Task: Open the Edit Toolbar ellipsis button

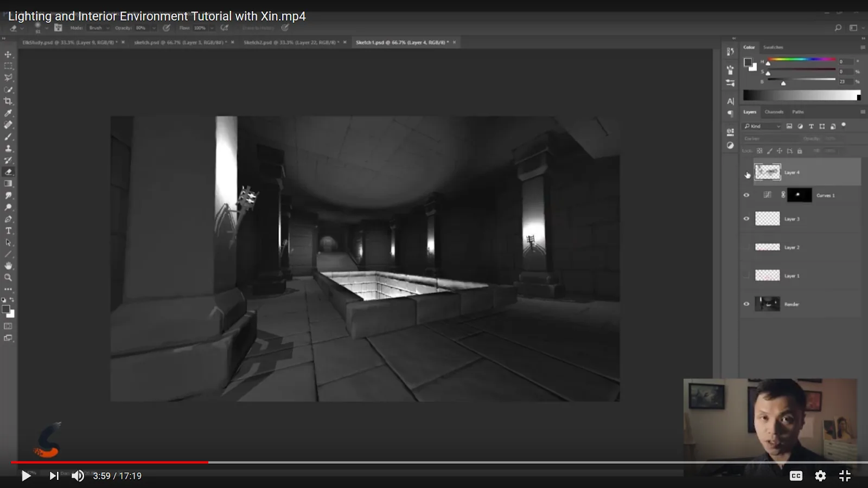Action: pyautogui.click(x=8, y=289)
